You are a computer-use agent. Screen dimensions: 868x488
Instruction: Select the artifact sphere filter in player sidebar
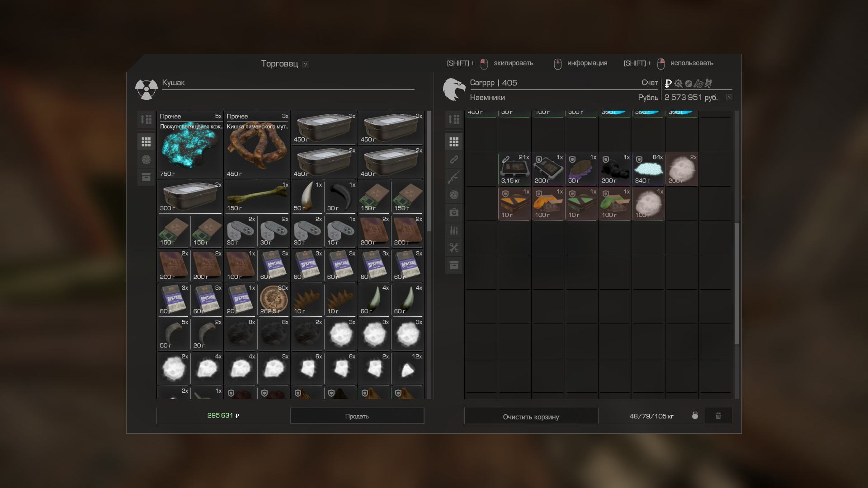[x=454, y=195]
